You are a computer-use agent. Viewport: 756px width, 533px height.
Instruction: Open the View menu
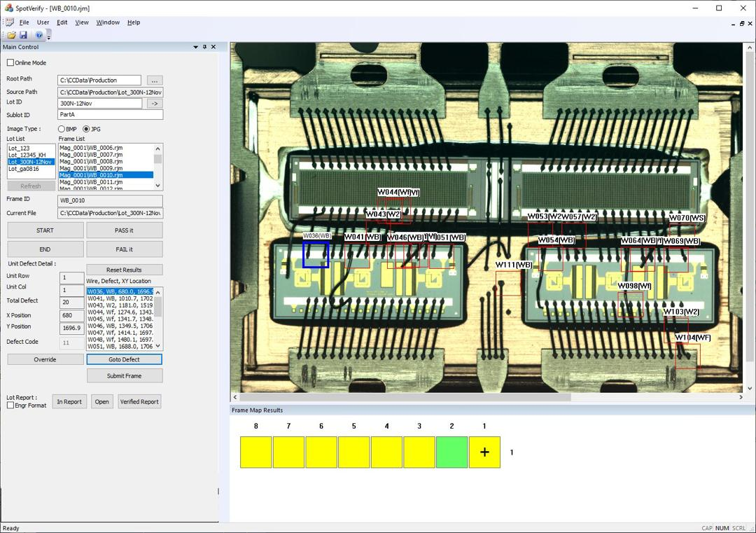pyautogui.click(x=82, y=22)
